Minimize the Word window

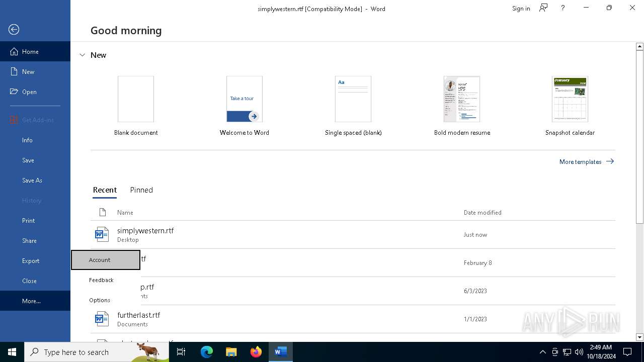click(x=586, y=8)
